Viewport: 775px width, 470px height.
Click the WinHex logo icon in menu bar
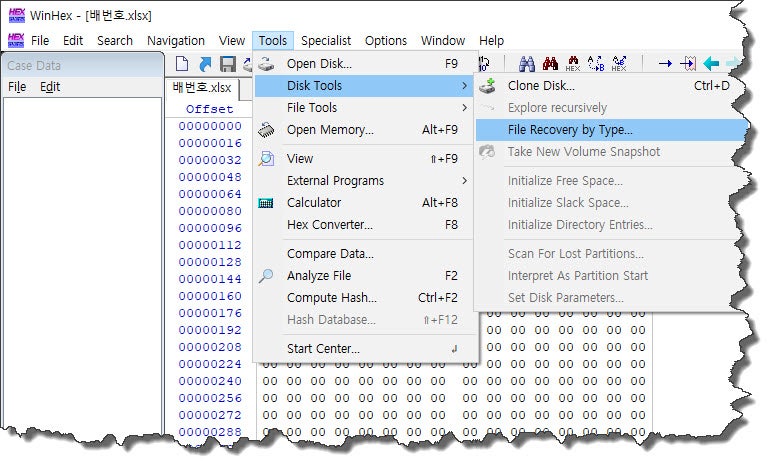click(x=16, y=41)
